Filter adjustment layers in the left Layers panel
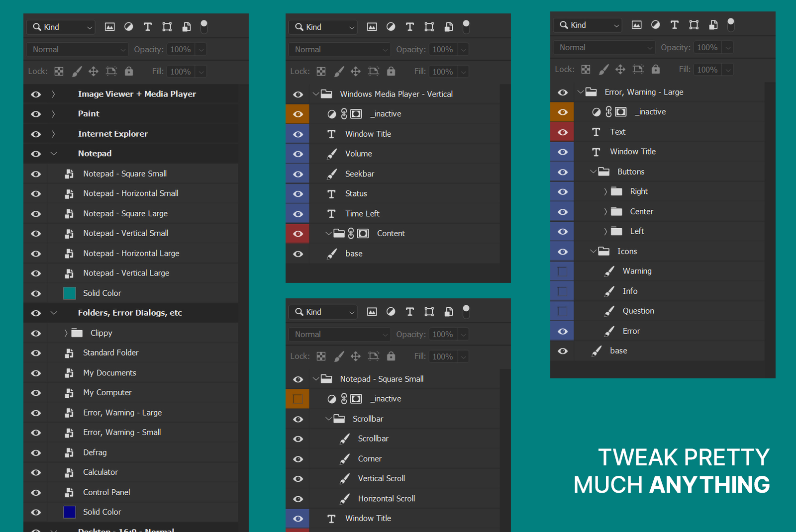 [129, 27]
